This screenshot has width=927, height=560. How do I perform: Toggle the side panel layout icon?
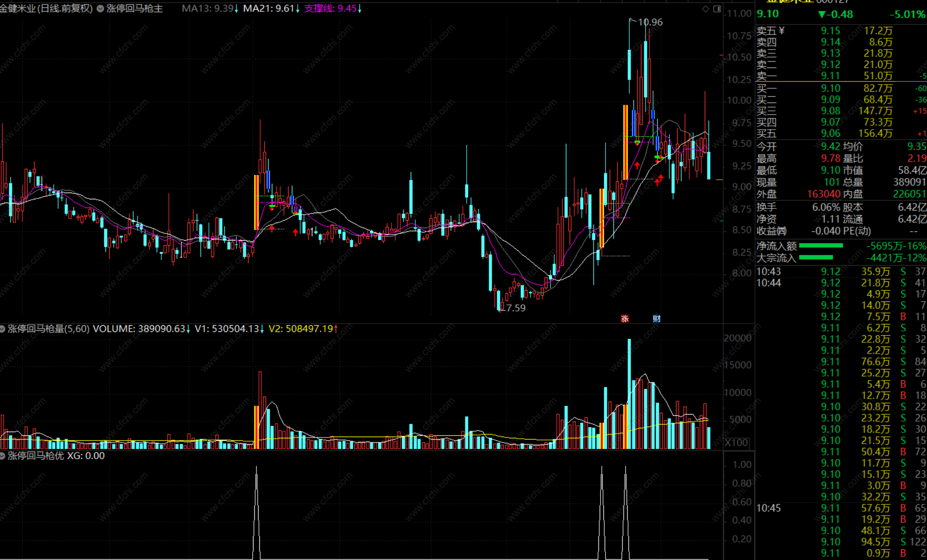point(717,9)
